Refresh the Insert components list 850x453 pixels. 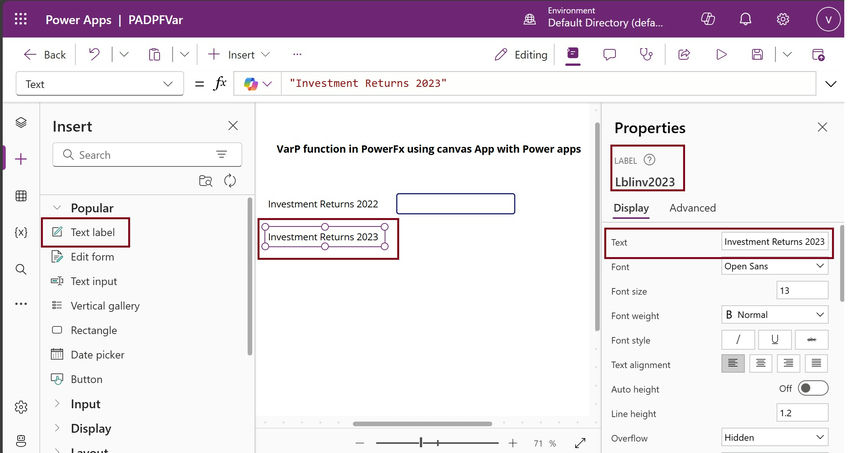click(230, 181)
